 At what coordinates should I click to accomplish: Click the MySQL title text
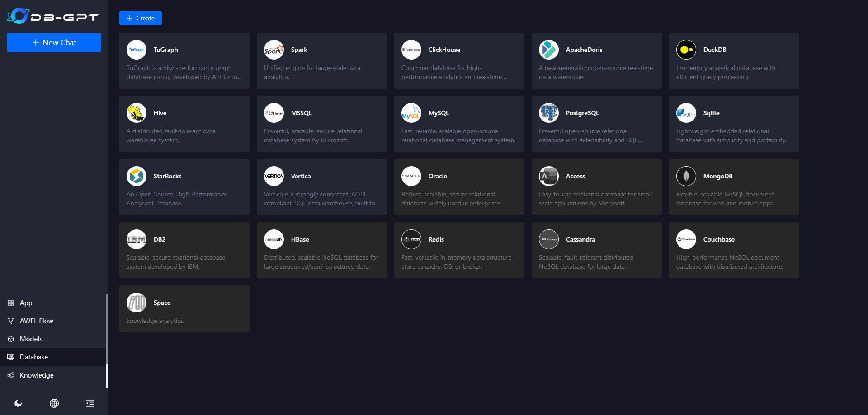coord(439,113)
